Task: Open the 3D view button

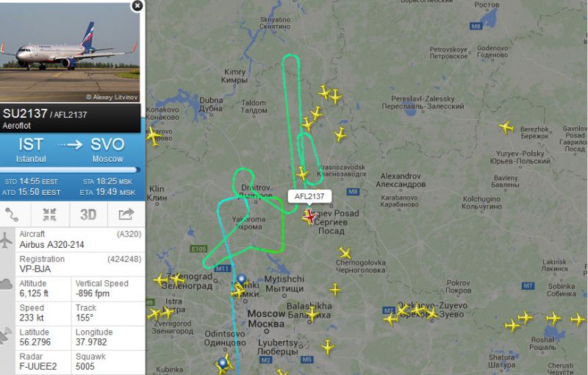Action: (88, 215)
